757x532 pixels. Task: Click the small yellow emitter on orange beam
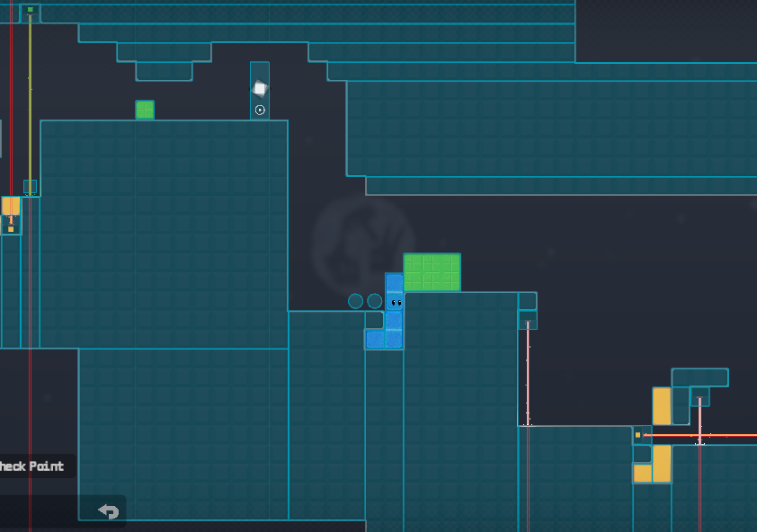pyautogui.click(x=637, y=435)
